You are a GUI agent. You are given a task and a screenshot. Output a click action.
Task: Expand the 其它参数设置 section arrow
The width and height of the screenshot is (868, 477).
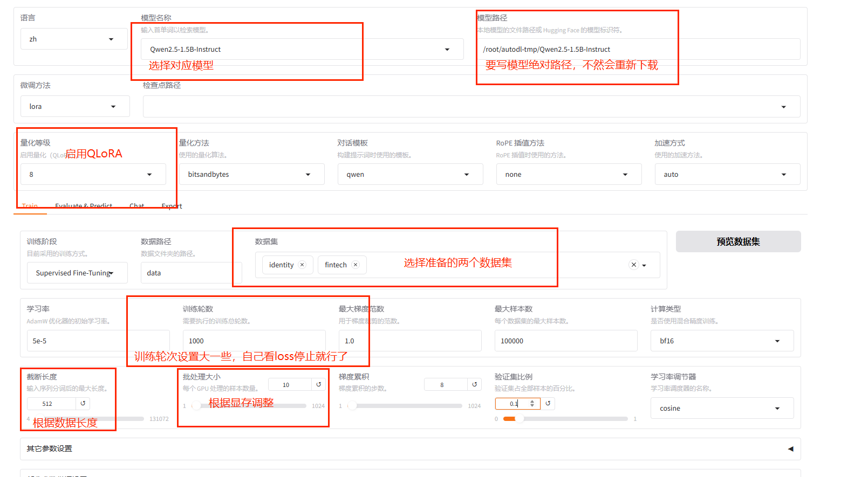pos(790,448)
